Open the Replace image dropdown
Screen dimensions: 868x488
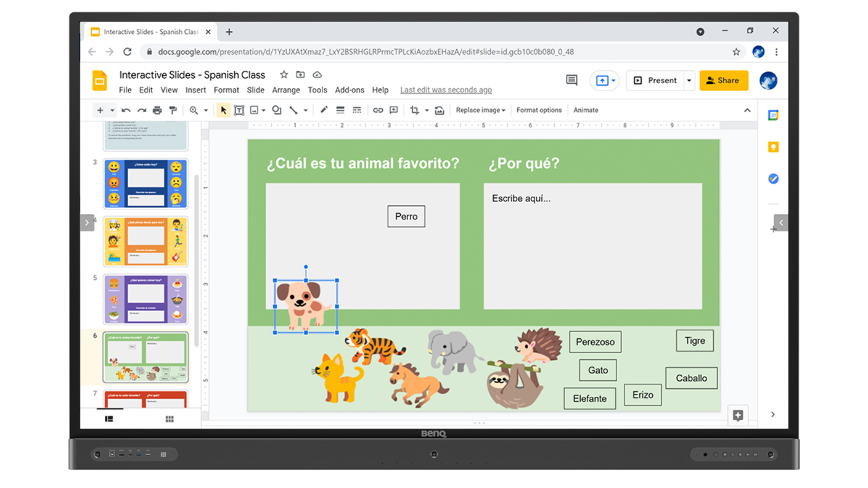(x=480, y=110)
